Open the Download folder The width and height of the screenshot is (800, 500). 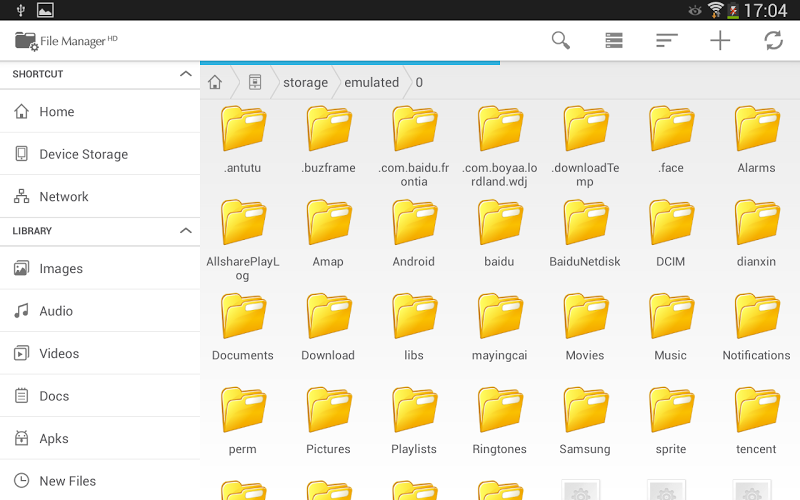328,327
